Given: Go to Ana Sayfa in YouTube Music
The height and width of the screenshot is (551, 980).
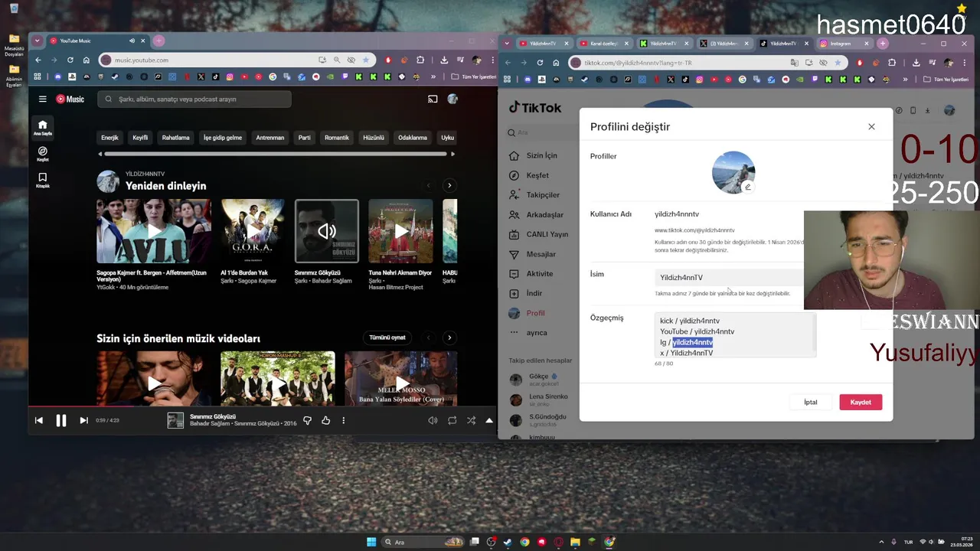Looking at the screenshot, I should (43, 128).
